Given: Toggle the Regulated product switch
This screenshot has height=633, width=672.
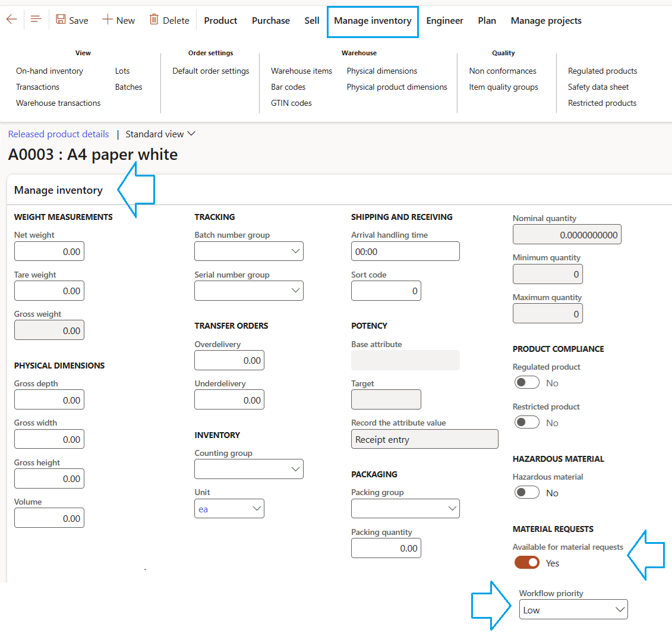Looking at the screenshot, I should click(527, 382).
